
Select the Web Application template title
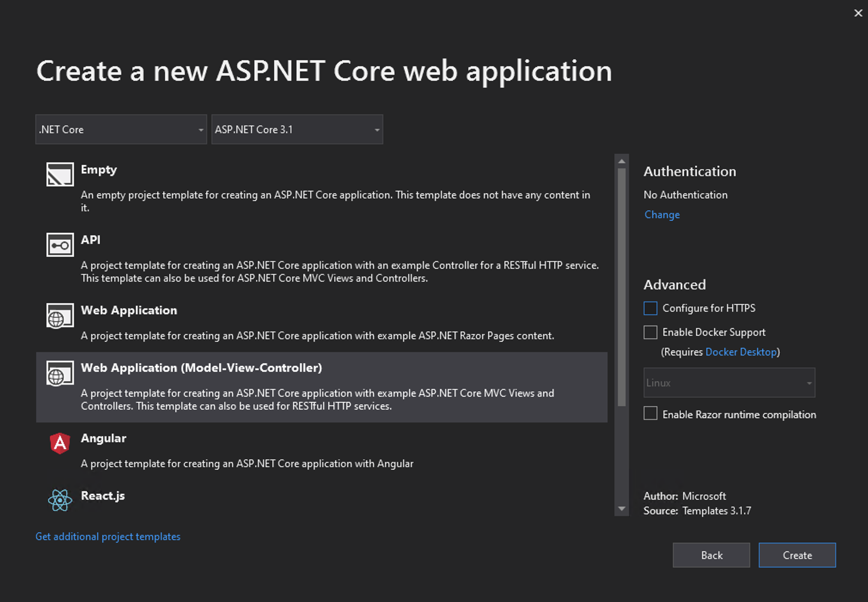(x=129, y=310)
